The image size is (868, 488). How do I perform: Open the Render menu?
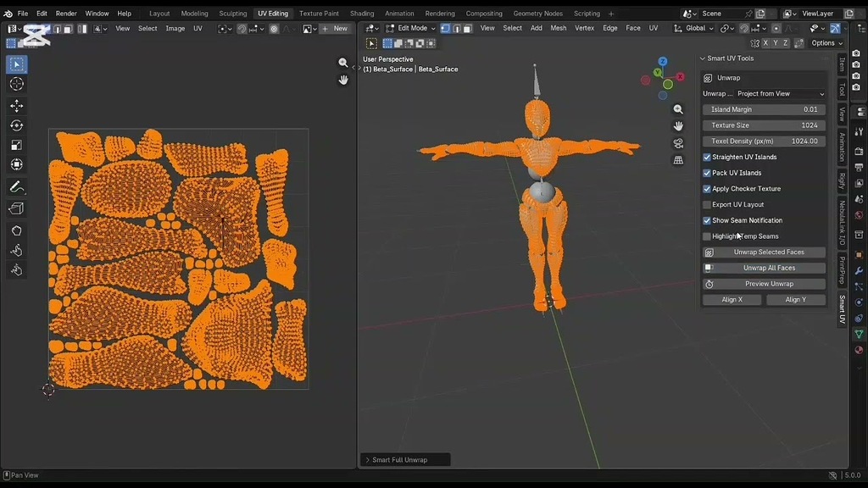(66, 14)
